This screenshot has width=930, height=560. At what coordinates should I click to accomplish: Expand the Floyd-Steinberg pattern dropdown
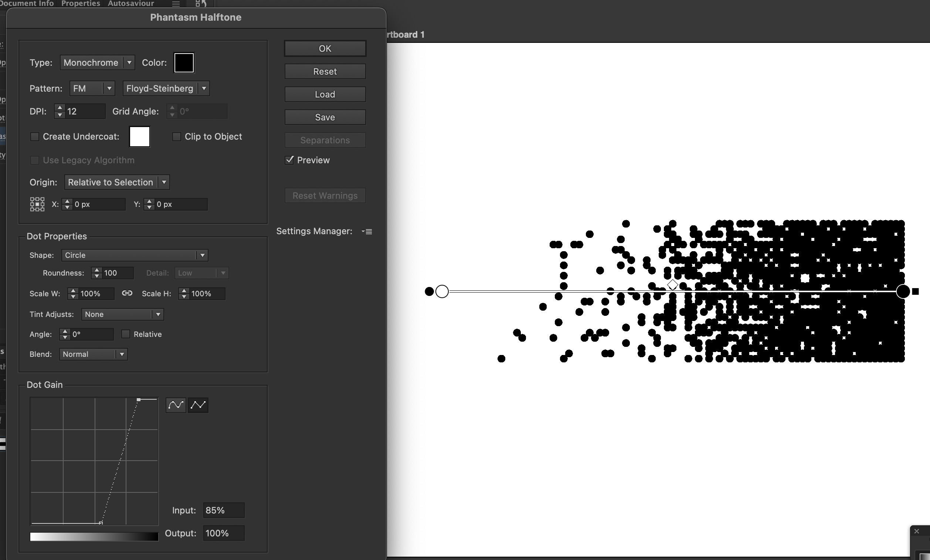(x=166, y=89)
